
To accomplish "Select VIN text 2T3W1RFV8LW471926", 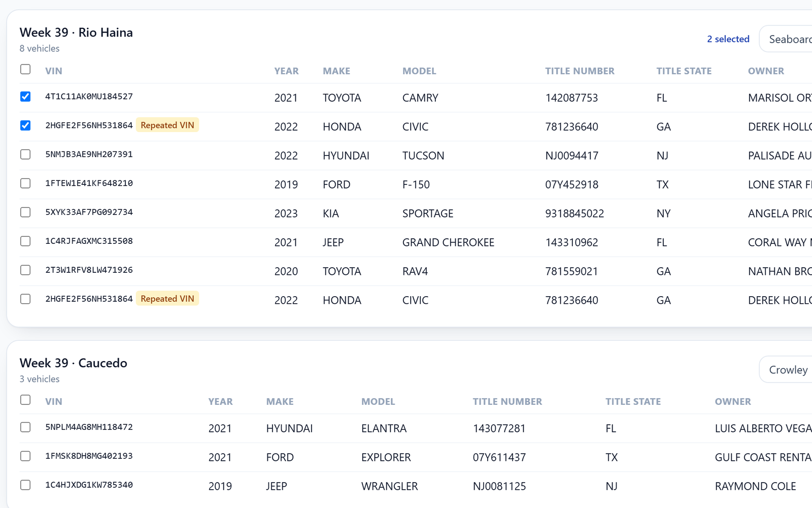I will pos(89,270).
